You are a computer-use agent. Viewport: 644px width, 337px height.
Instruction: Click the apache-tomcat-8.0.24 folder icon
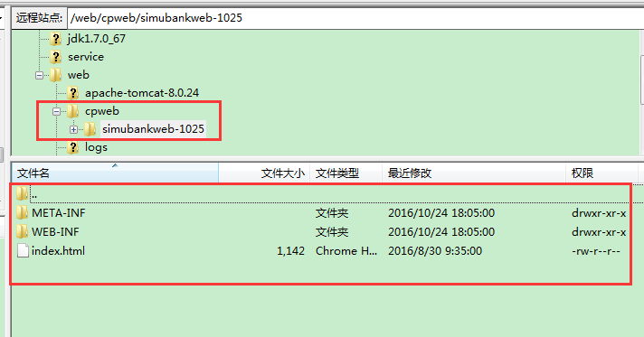[72, 93]
